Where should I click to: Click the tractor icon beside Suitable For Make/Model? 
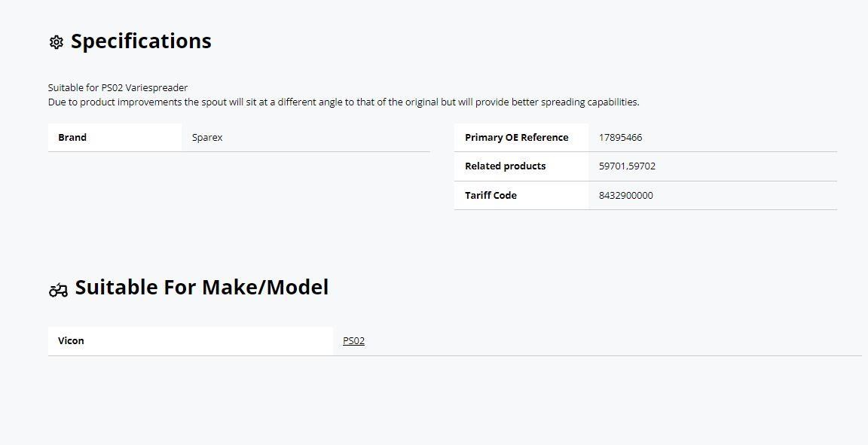[x=58, y=289]
